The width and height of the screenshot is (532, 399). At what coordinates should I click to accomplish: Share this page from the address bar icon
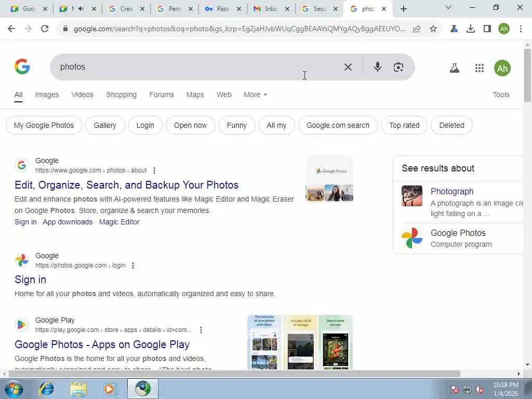click(417, 29)
